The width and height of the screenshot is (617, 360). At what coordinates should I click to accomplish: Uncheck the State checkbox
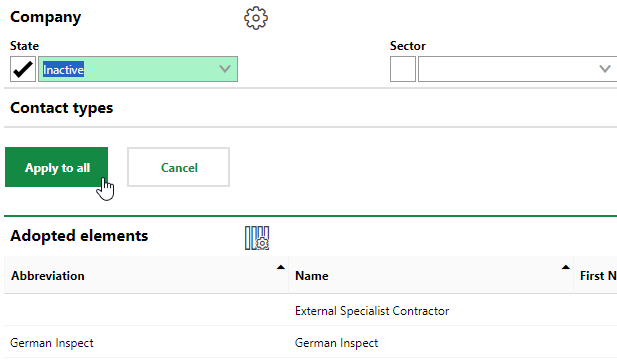[x=23, y=69]
